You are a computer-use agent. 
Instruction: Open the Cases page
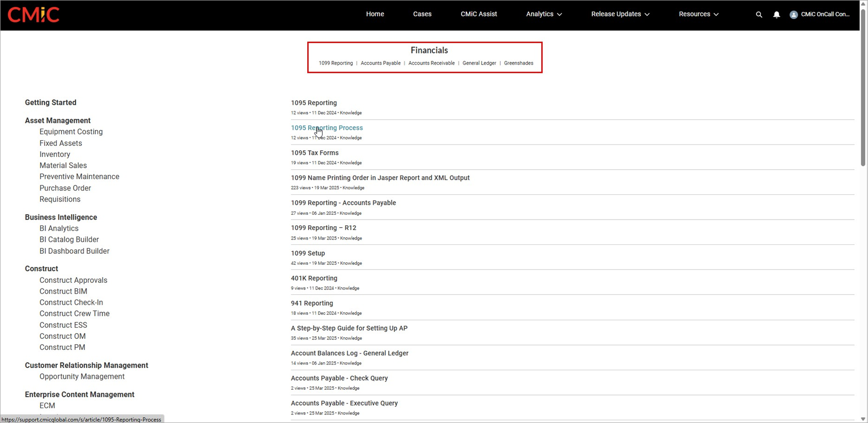click(x=422, y=14)
